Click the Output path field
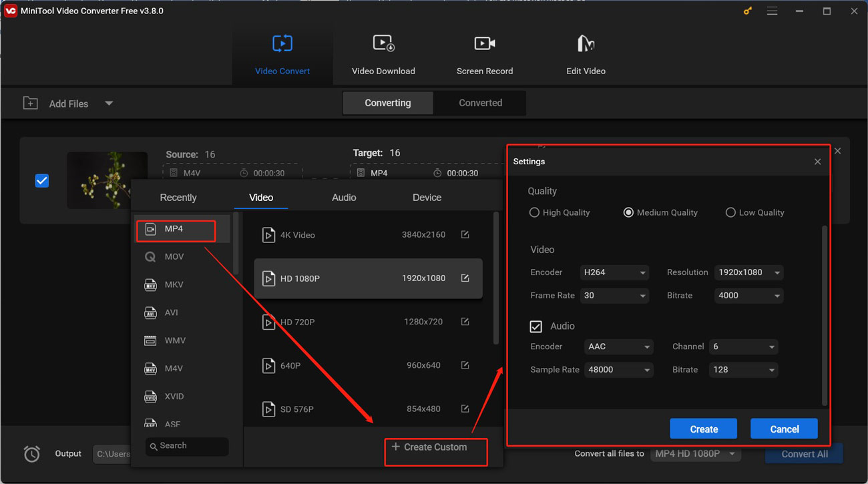The image size is (868, 484). (x=112, y=454)
